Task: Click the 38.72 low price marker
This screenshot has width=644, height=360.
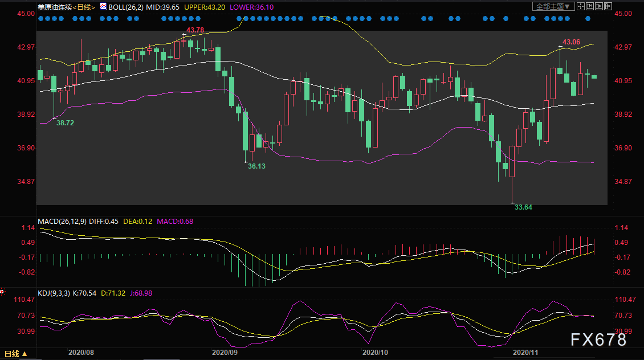Action: coord(65,123)
